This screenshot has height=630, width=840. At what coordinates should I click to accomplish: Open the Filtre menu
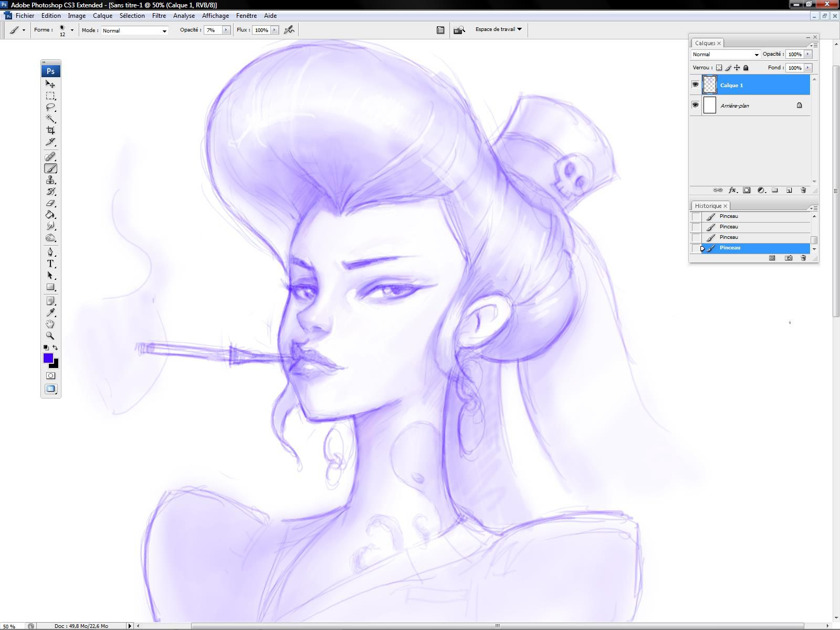click(x=159, y=16)
